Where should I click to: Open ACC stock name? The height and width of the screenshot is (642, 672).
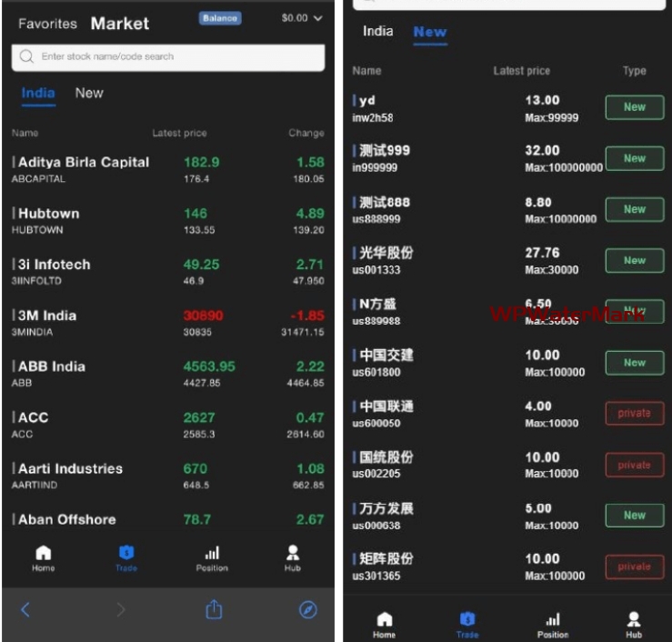coord(33,417)
